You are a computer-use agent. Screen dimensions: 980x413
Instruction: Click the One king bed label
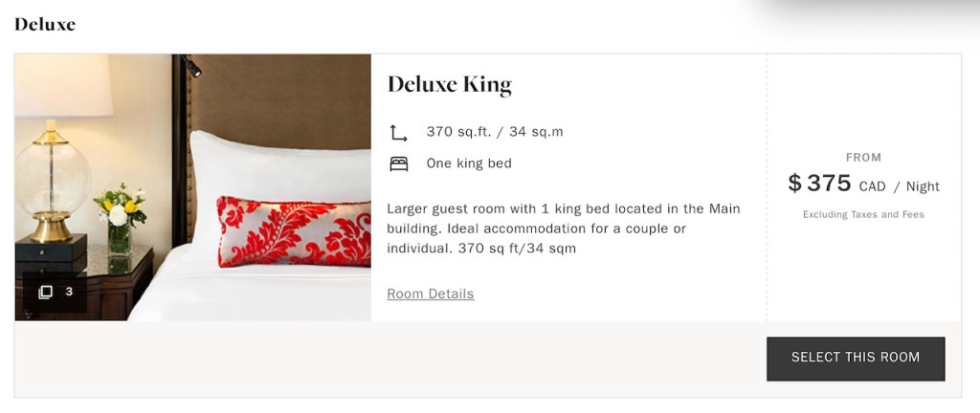click(469, 163)
